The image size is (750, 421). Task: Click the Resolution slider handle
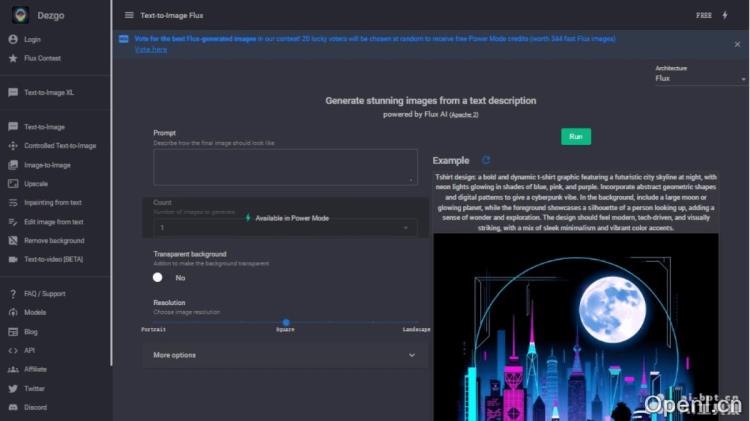click(x=286, y=322)
